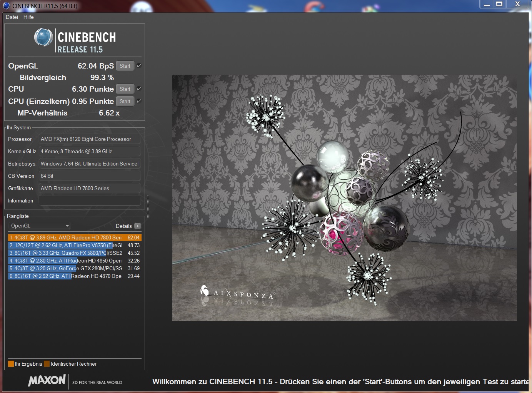Image resolution: width=532 pixels, height=393 pixels.
Task: Toggle the CPU test checkbox
Action: [139, 89]
